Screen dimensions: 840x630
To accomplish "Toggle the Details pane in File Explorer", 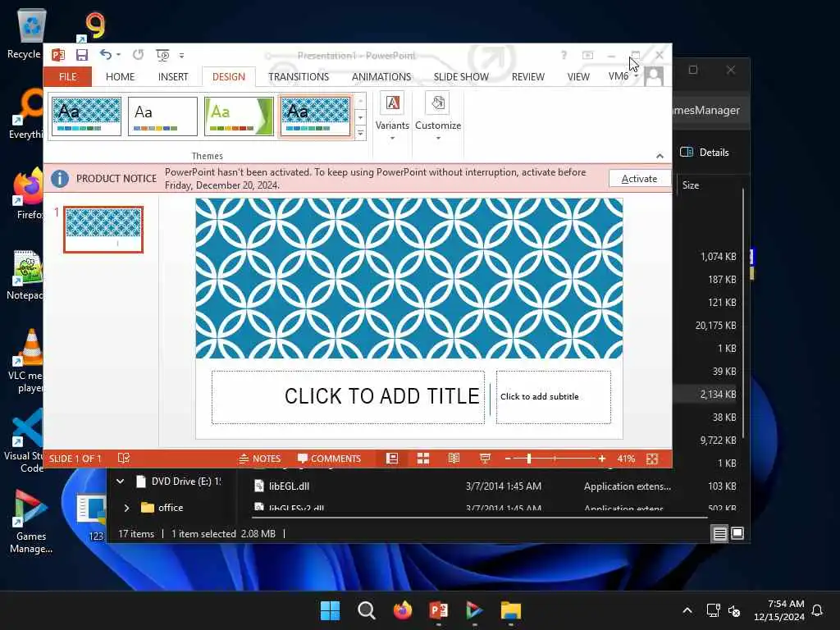I will [x=705, y=152].
